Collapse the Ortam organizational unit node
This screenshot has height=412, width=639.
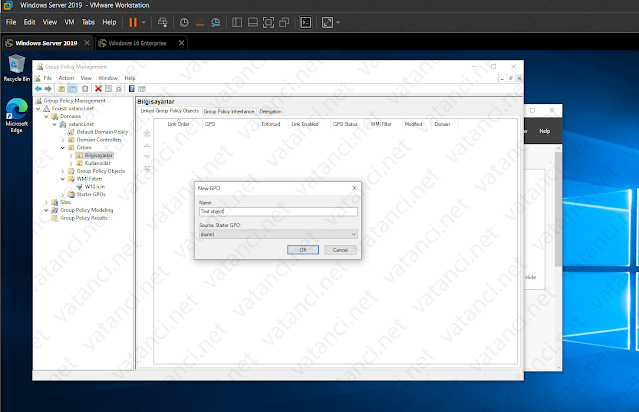[x=62, y=147]
